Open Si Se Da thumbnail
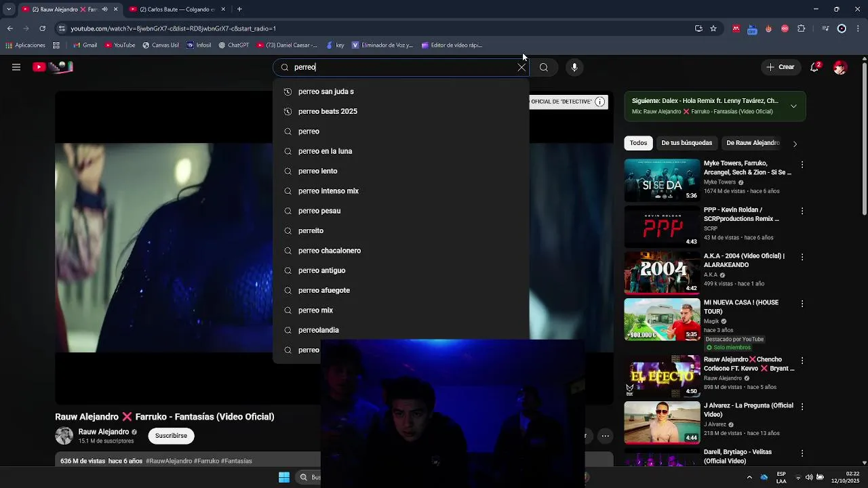 662,180
